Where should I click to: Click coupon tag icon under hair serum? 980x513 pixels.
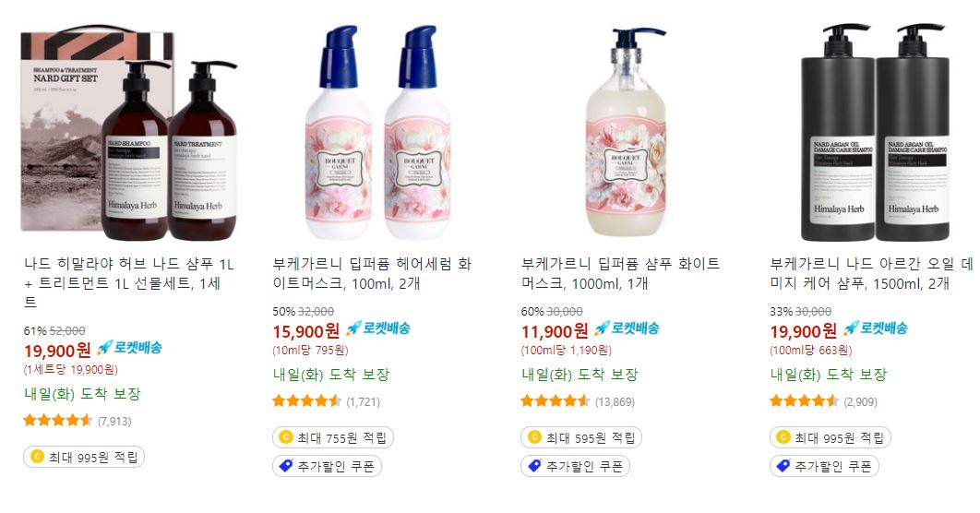[286, 466]
